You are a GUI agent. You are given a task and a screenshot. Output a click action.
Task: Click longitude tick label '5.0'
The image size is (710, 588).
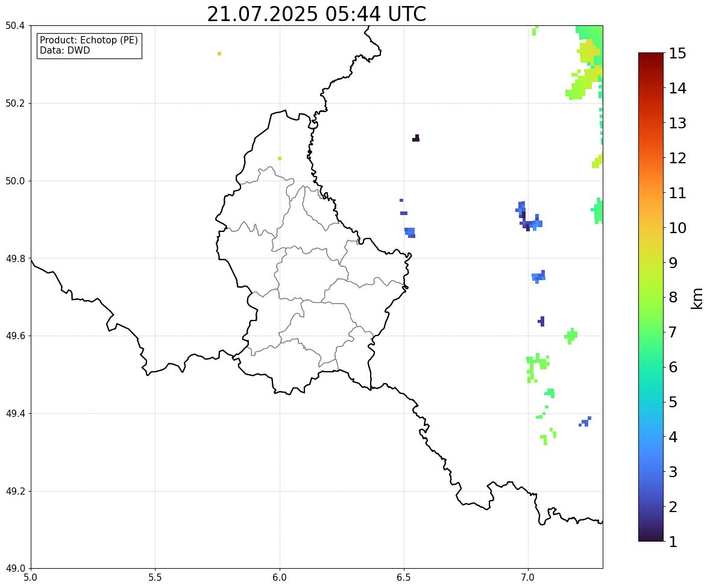pyautogui.click(x=31, y=577)
